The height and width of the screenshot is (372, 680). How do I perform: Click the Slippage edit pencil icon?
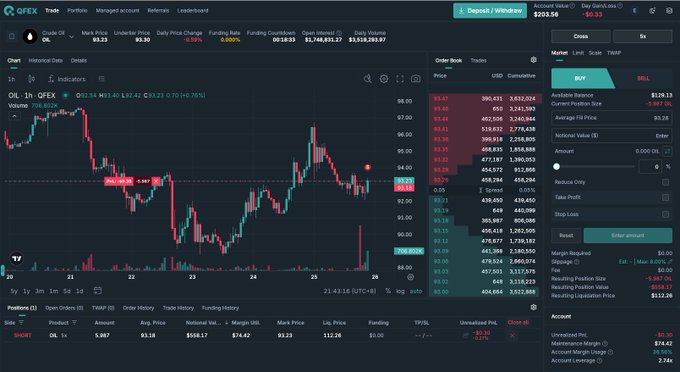click(x=670, y=261)
